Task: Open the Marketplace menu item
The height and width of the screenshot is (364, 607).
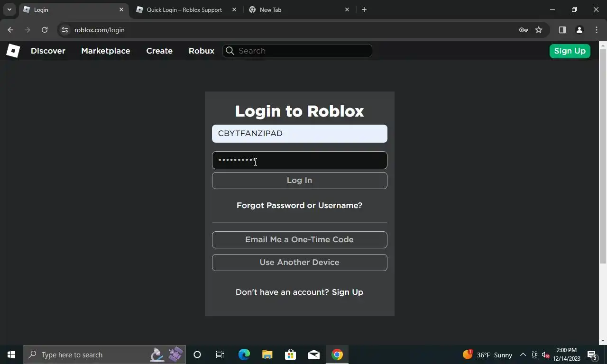Action: coord(105,51)
